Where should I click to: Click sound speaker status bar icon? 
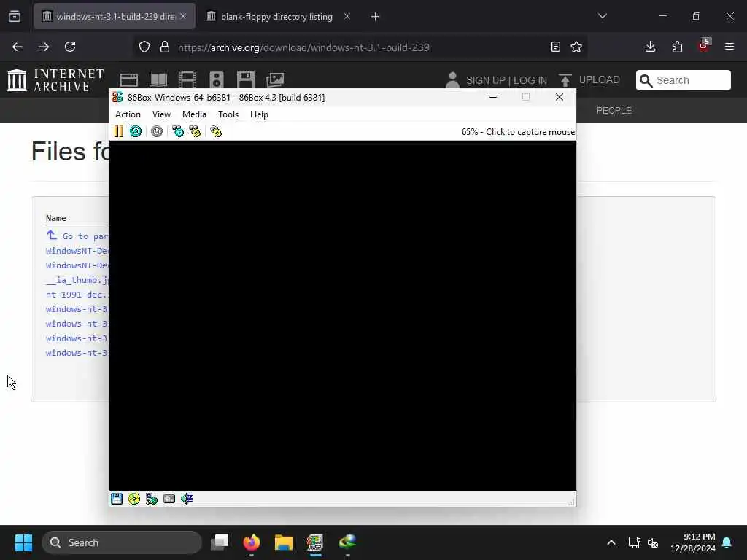click(187, 499)
